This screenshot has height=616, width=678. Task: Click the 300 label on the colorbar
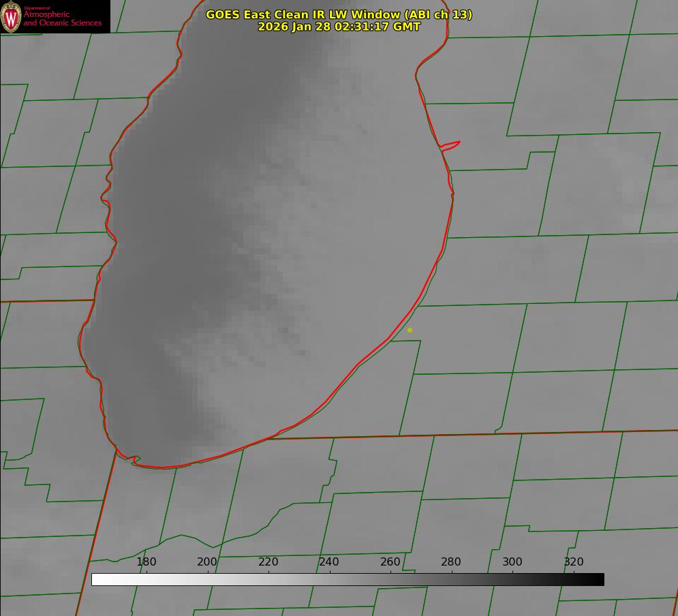[512, 561]
